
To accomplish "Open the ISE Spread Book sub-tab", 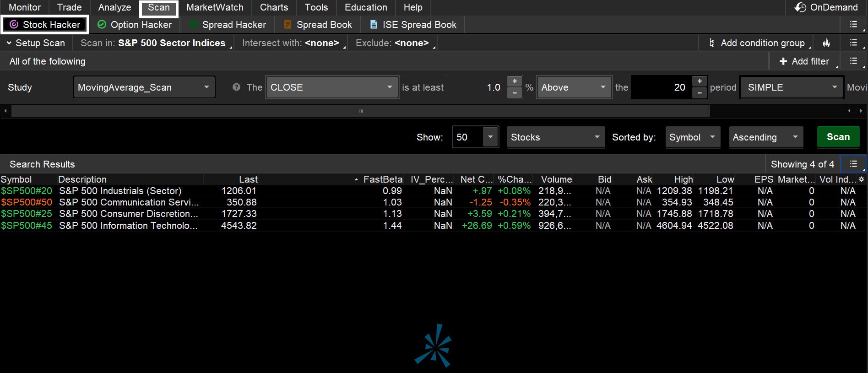I will click(x=413, y=25).
